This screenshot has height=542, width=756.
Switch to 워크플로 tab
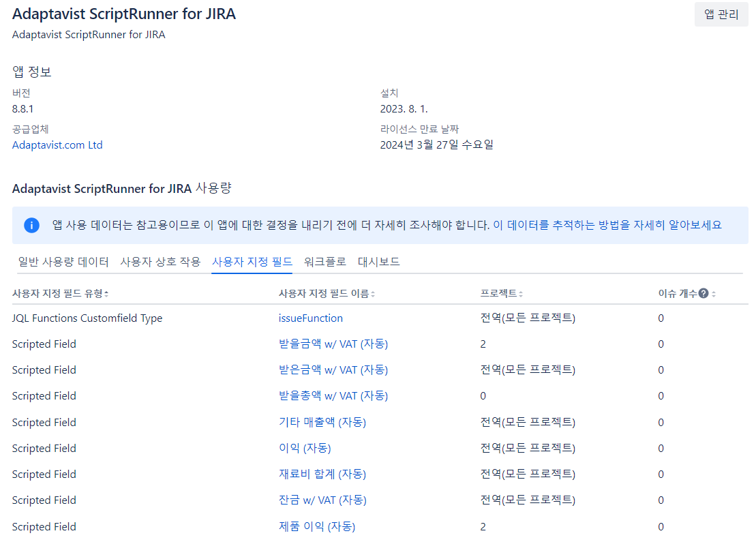(325, 262)
